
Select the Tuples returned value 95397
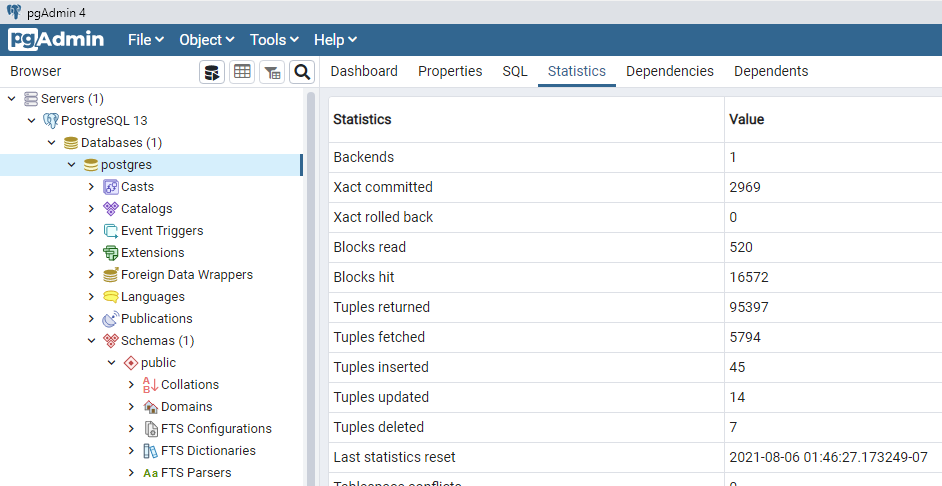click(x=749, y=308)
